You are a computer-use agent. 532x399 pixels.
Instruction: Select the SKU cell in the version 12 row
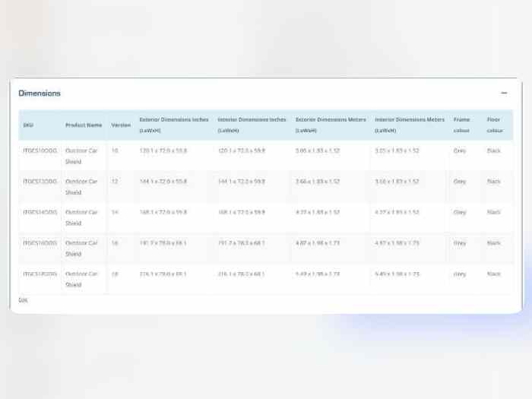click(40, 181)
